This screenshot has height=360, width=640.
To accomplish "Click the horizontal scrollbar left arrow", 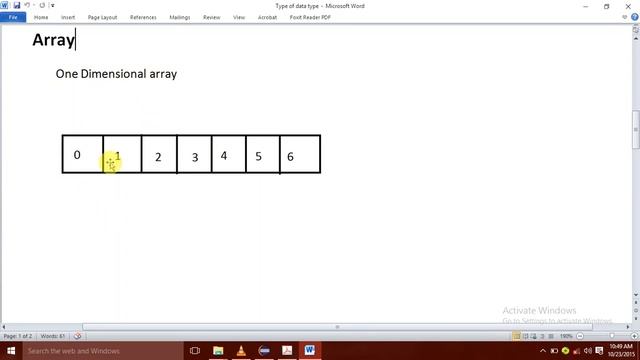I will [x=4, y=327].
